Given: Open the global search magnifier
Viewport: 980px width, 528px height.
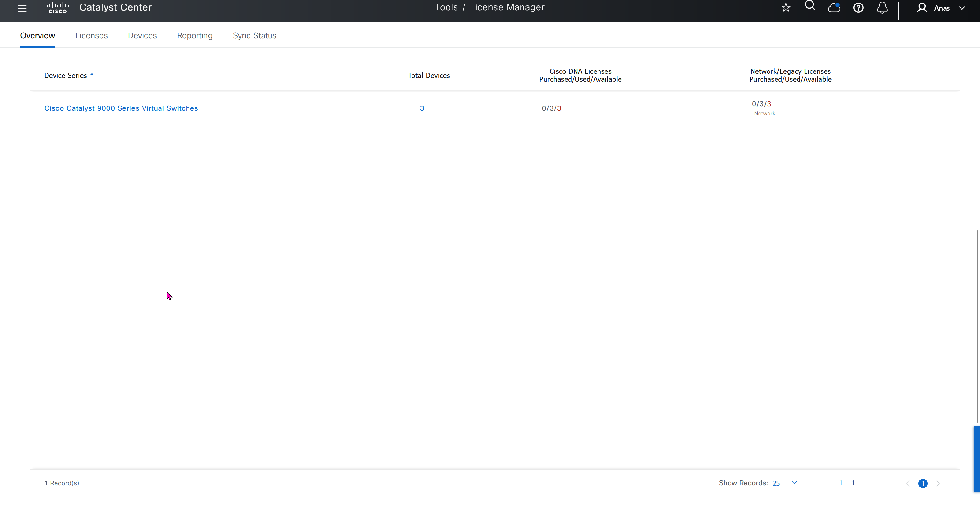Looking at the screenshot, I should coord(810,6).
